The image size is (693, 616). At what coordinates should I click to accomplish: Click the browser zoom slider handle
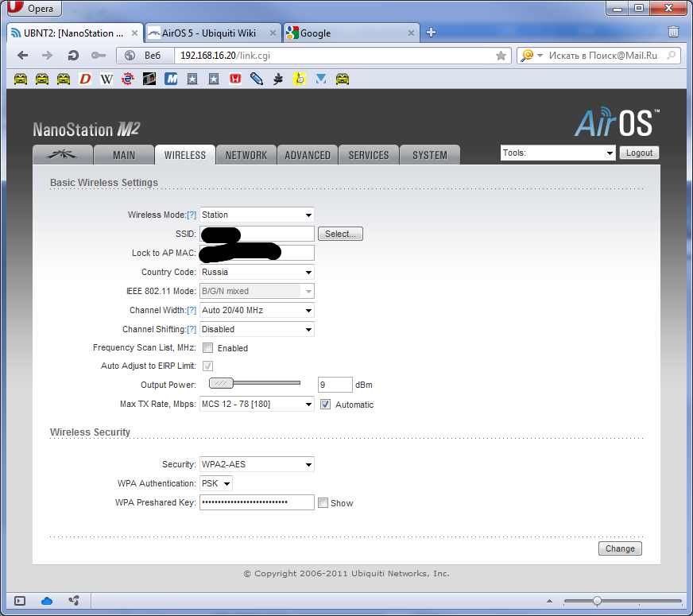pyautogui.click(x=597, y=601)
